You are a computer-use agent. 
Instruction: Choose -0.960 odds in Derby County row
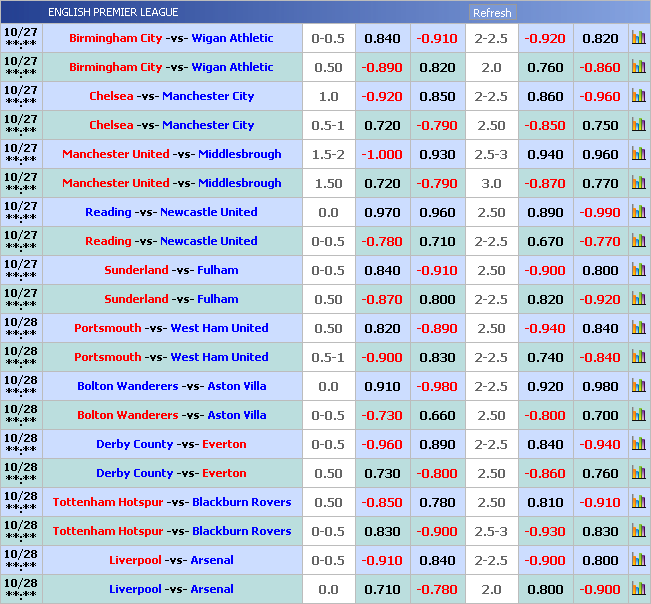point(382,445)
